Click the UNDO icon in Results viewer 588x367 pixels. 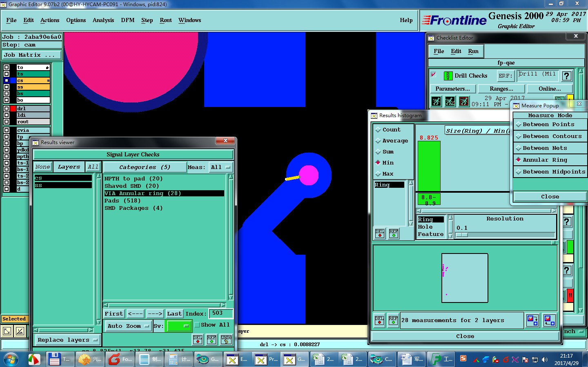pos(226,339)
